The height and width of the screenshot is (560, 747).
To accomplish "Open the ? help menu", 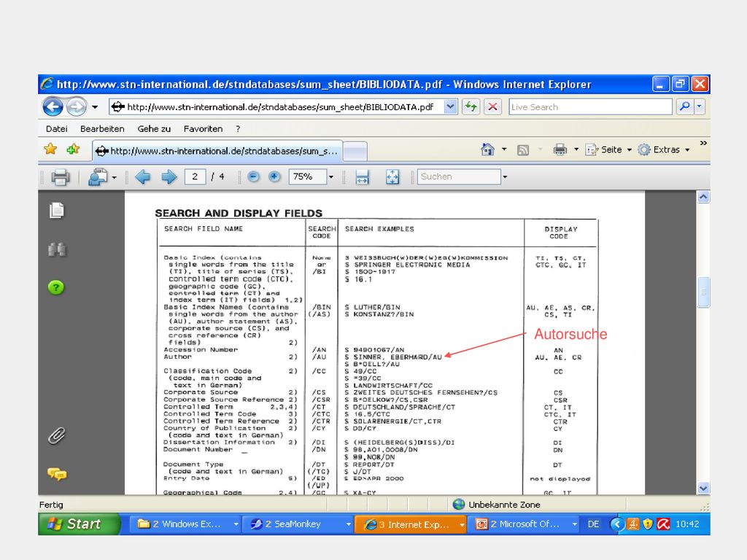I will [238, 128].
